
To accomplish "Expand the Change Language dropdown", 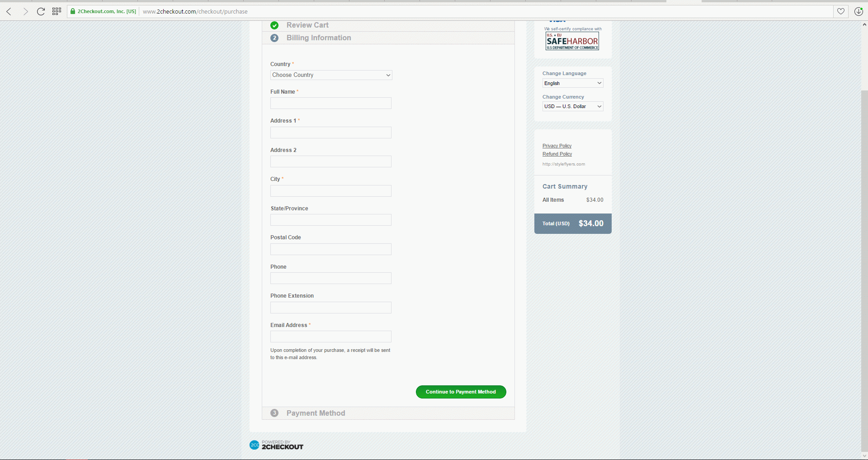I will pos(572,83).
